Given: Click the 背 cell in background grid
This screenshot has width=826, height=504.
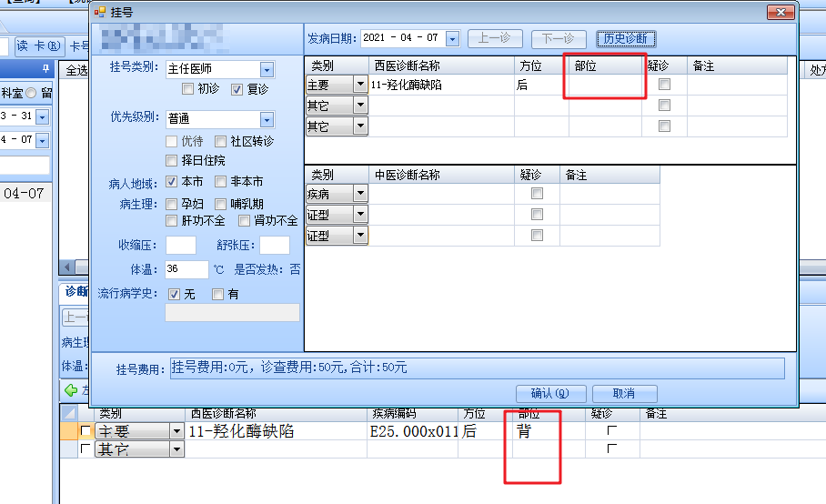Looking at the screenshot, I should point(549,432).
